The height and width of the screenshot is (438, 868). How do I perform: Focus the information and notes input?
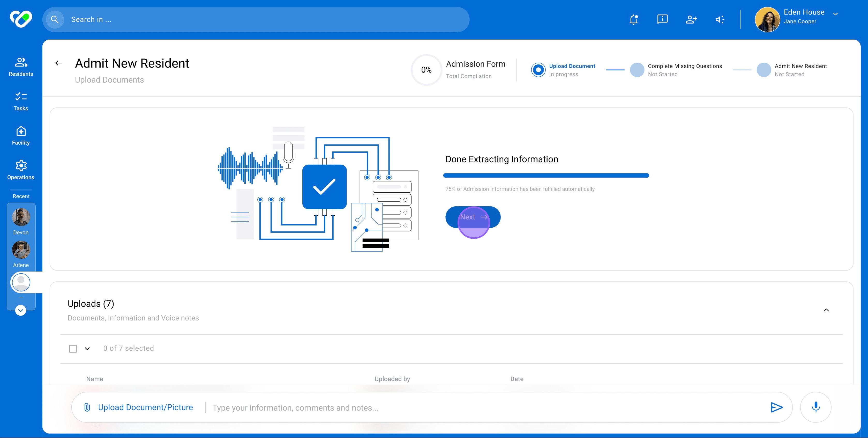485,408
